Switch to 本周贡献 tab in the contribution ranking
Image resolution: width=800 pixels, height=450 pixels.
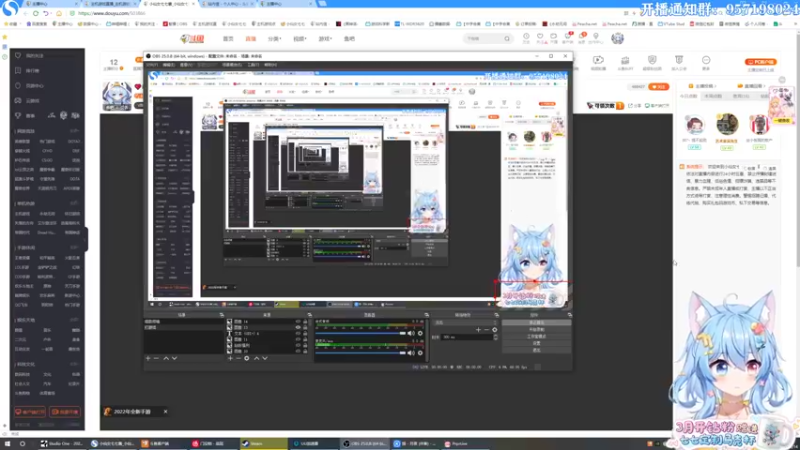pos(713,96)
